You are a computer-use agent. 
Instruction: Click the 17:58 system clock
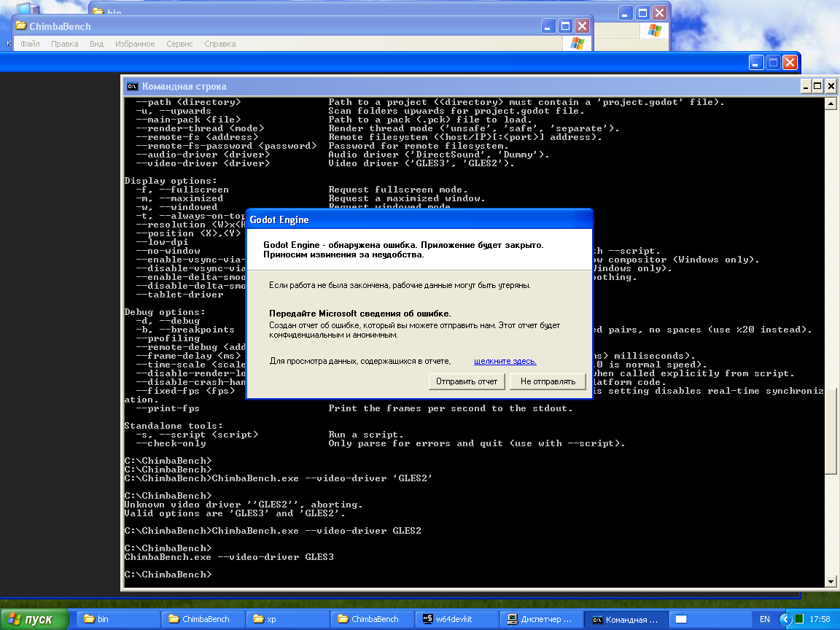click(x=820, y=619)
